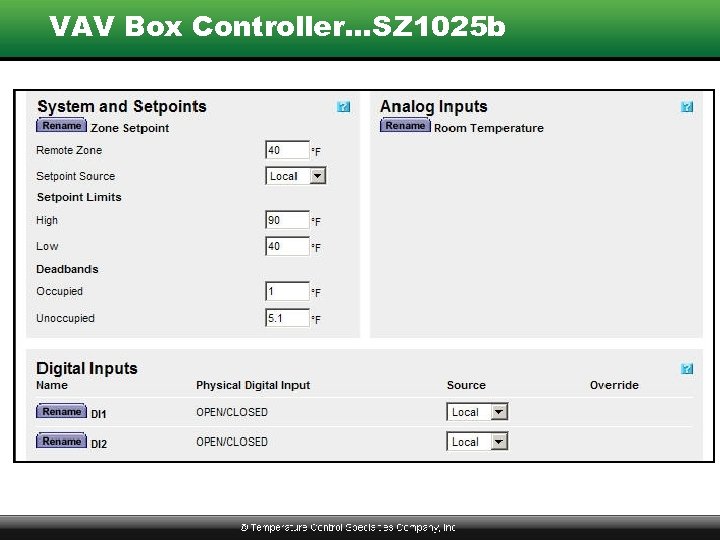This screenshot has height=540, width=720.
Task: Click the Unoccupied deadband field
Action: click(287, 318)
